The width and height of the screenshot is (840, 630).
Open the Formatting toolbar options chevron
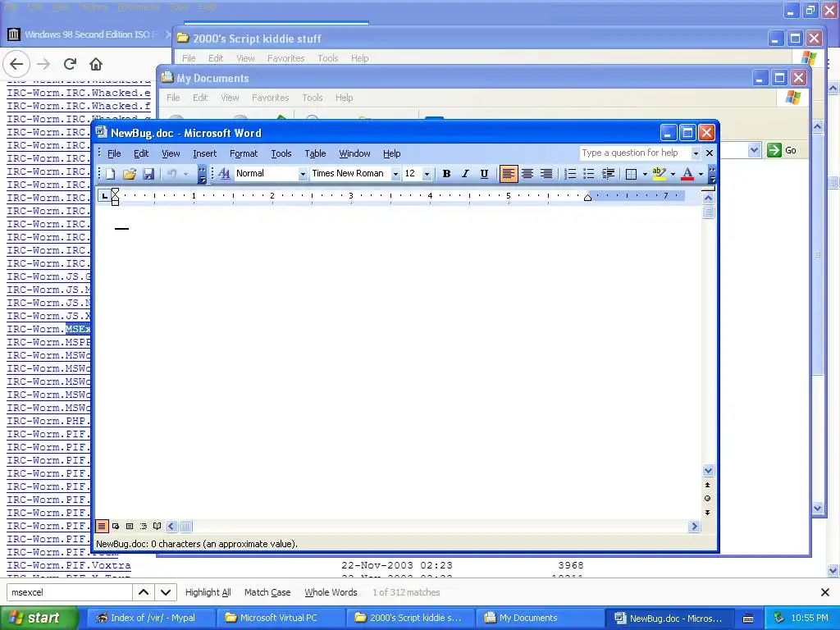712,174
